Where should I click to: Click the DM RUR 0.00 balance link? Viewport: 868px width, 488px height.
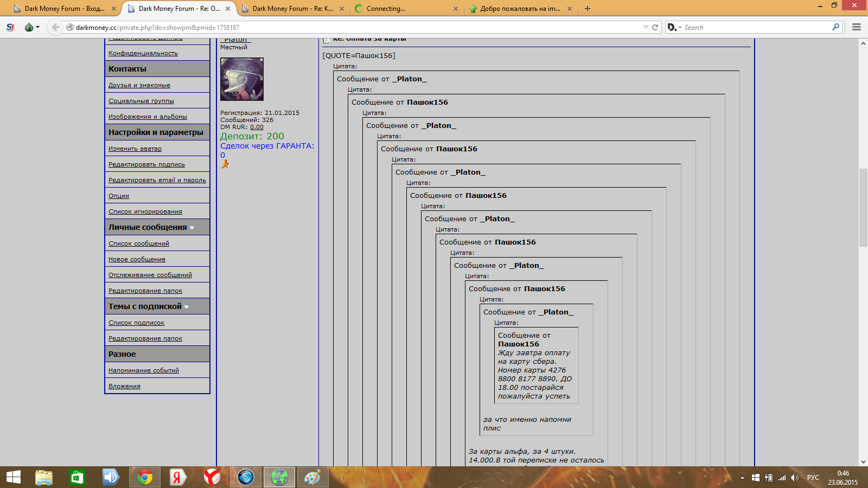[257, 127]
